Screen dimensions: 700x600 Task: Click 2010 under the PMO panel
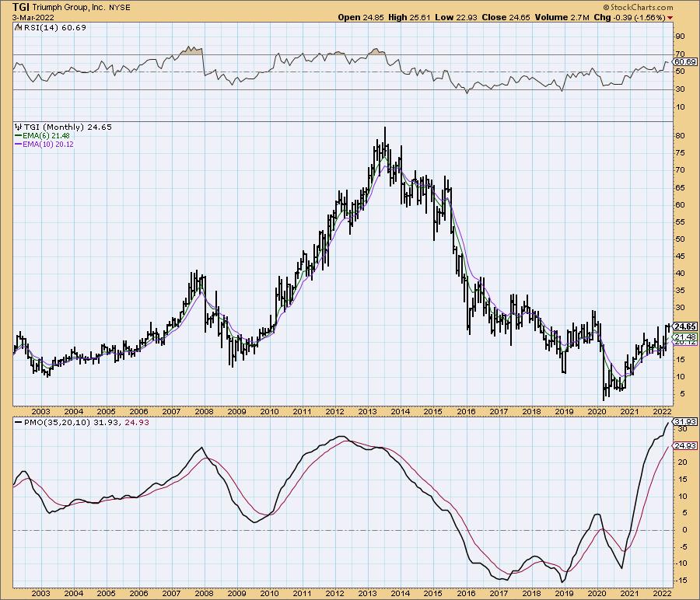click(x=269, y=593)
